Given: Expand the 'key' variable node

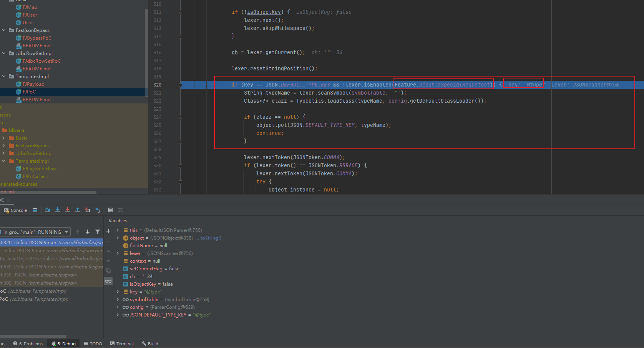Looking at the screenshot, I should (x=118, y=292).
